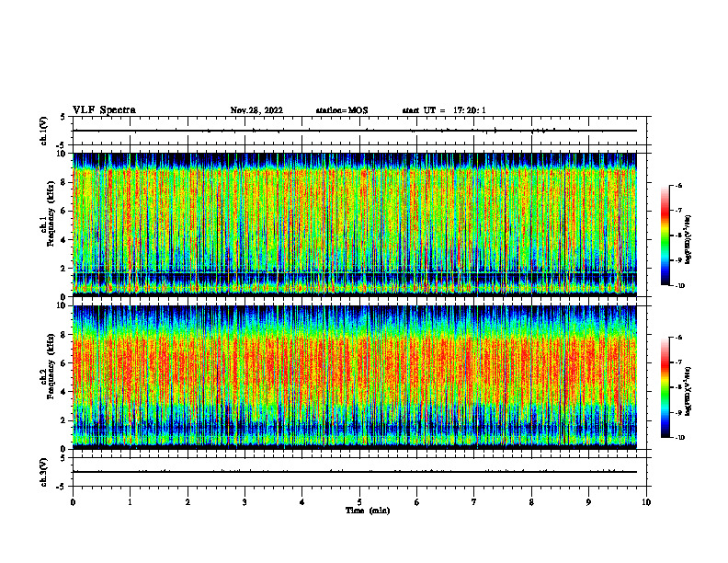Click the "-7" label on ch.2 colorbar
728x563 pixels.
(678, 362)
